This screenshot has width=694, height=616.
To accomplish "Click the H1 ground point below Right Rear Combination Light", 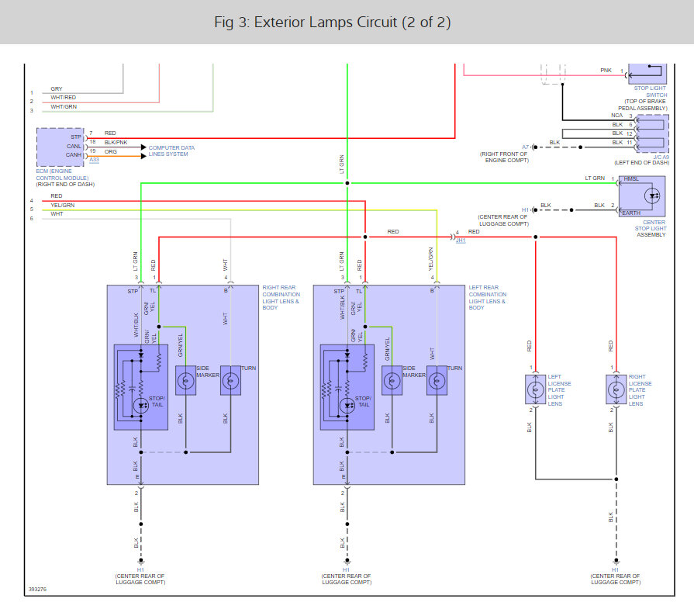I will tap(141, 561).
